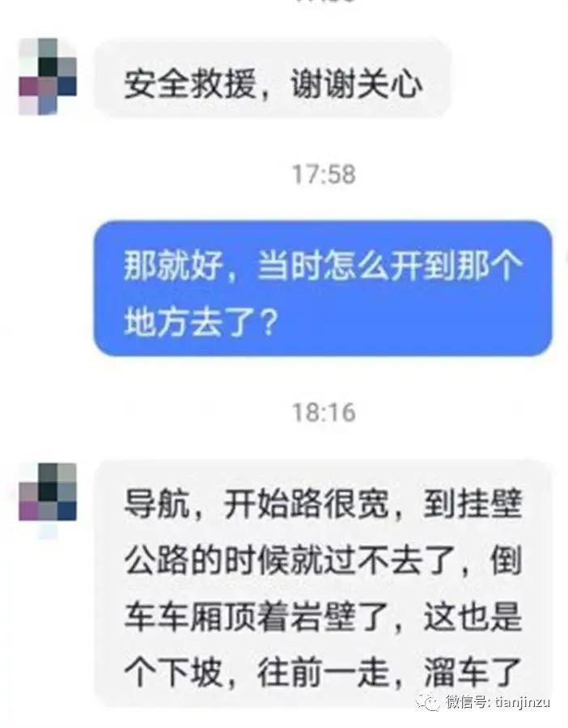Select the blue 那就好 message bubble

click(324, 288)
